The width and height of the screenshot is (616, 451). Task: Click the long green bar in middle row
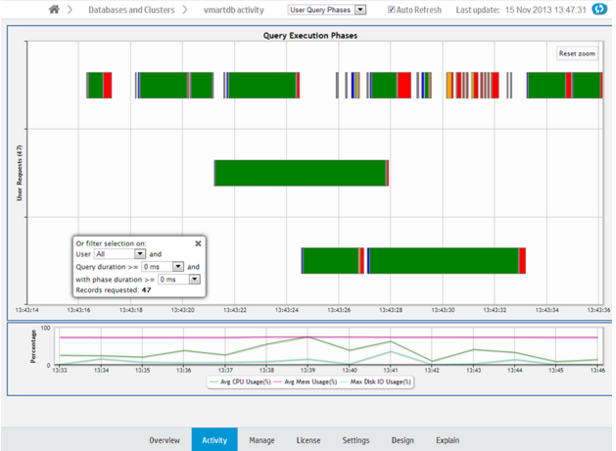tap(300, 172)
